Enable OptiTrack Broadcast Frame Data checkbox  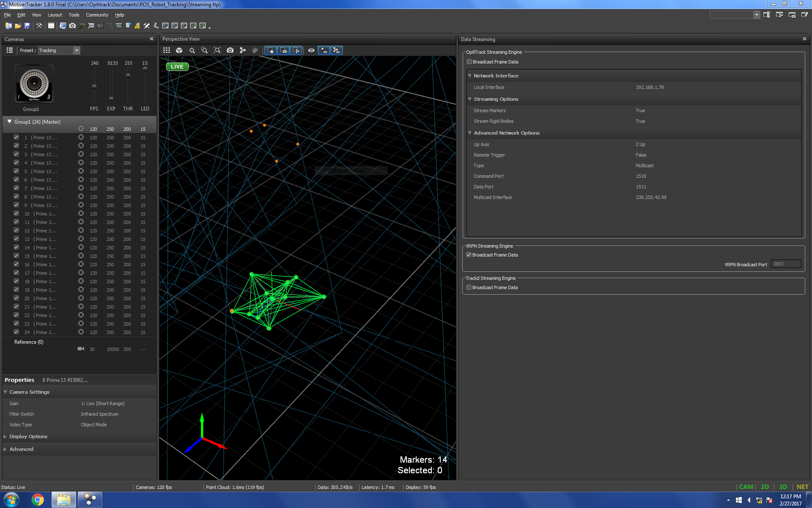tap(469, 62)
